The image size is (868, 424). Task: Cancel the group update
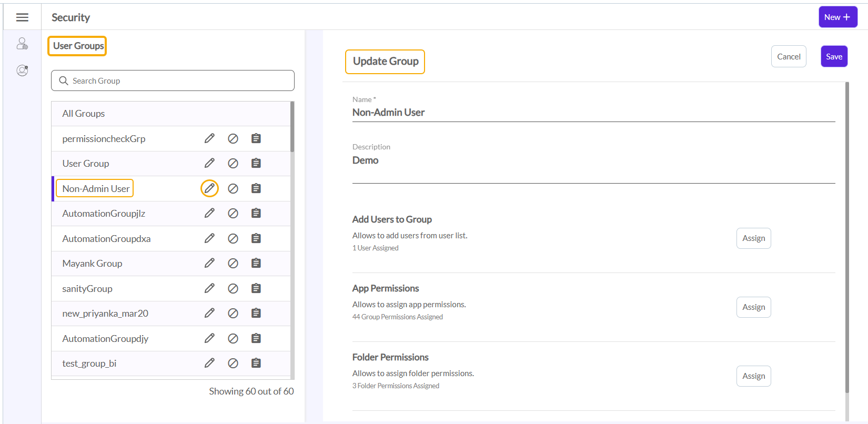[789, 57]
